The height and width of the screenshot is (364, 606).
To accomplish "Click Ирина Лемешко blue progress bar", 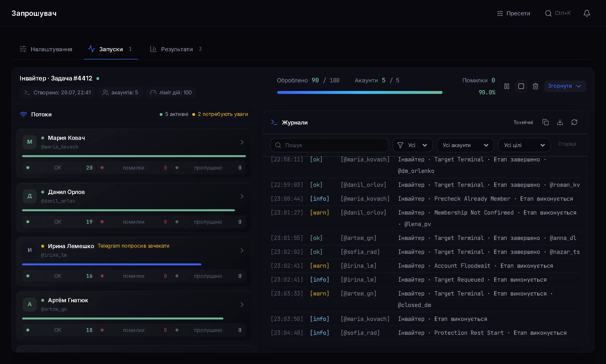I will coord(112,264).
